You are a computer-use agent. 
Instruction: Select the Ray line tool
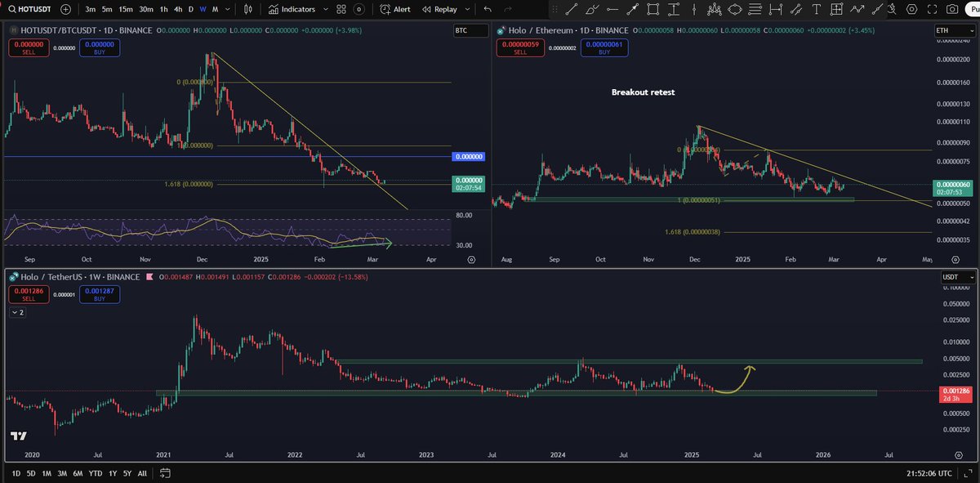(x=877, y=9)
